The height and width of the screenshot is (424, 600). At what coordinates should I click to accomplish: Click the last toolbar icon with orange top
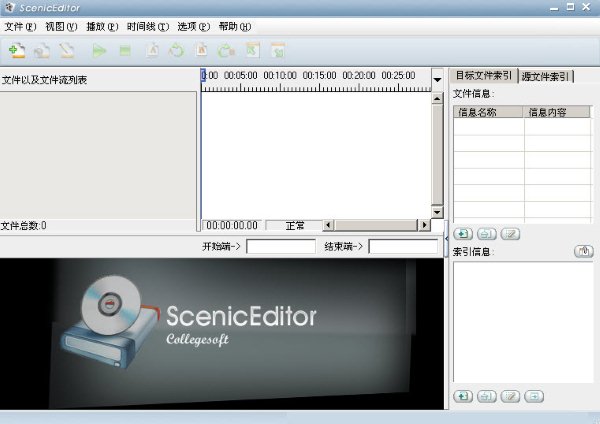tap(278, 51)
